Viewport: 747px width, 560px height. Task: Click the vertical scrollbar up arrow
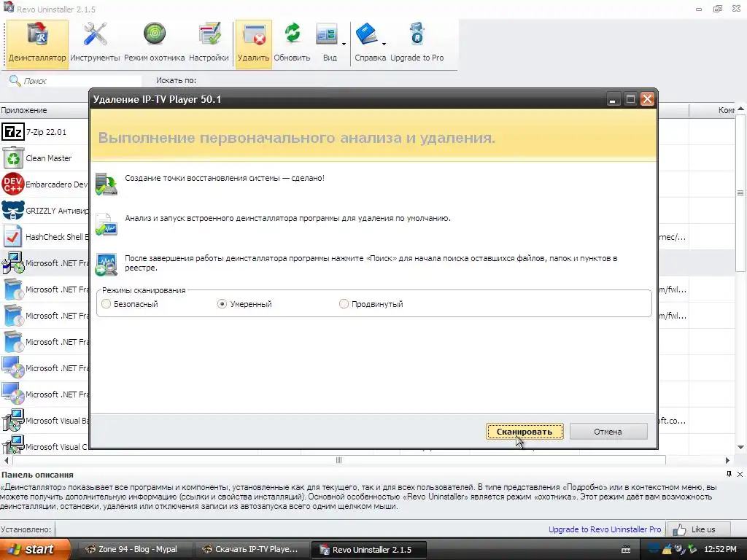[741, 109]
